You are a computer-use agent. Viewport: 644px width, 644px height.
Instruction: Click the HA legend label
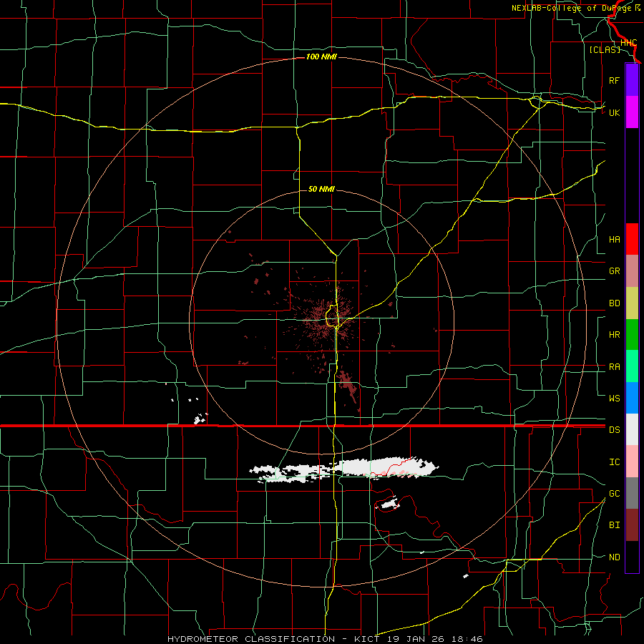coord(614,240)
